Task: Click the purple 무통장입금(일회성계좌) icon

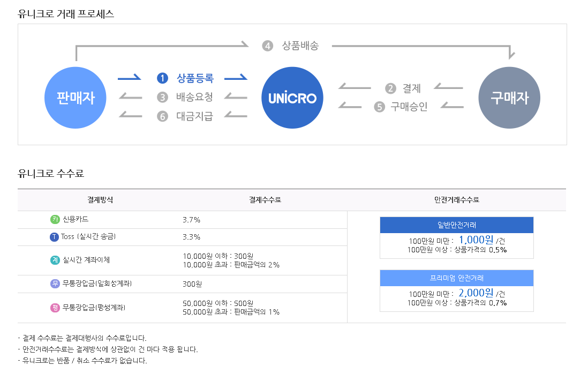Action: [55, 284]
